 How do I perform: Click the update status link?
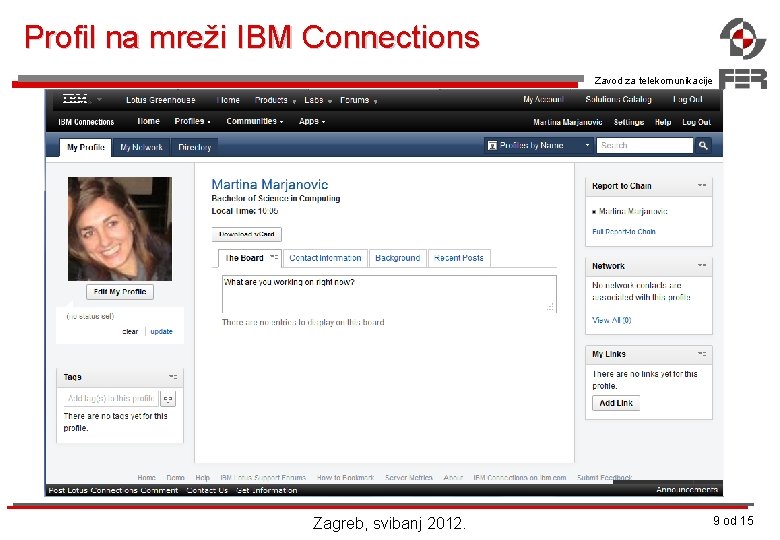(x=161, y=332)
